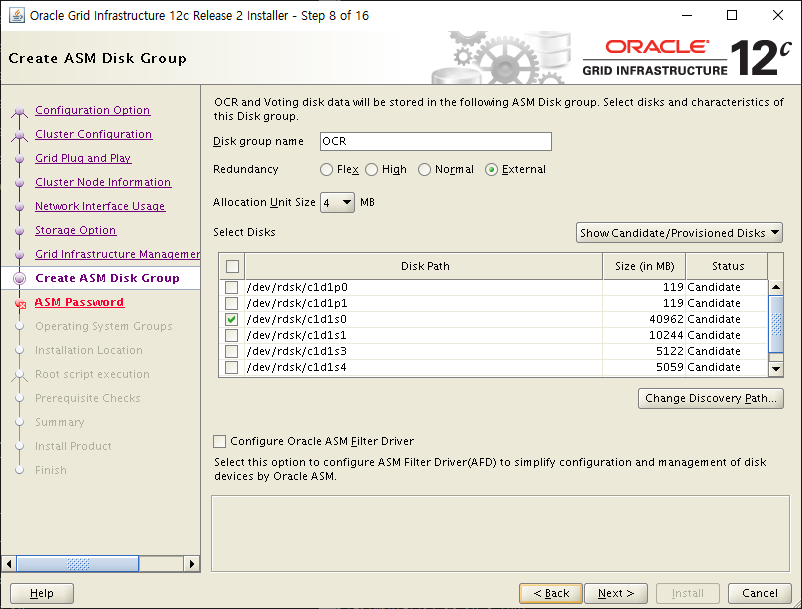Click the disk list vertical scrollbar thumb
The width and height of the screenshot is (802, 609).
coord(776,324)
